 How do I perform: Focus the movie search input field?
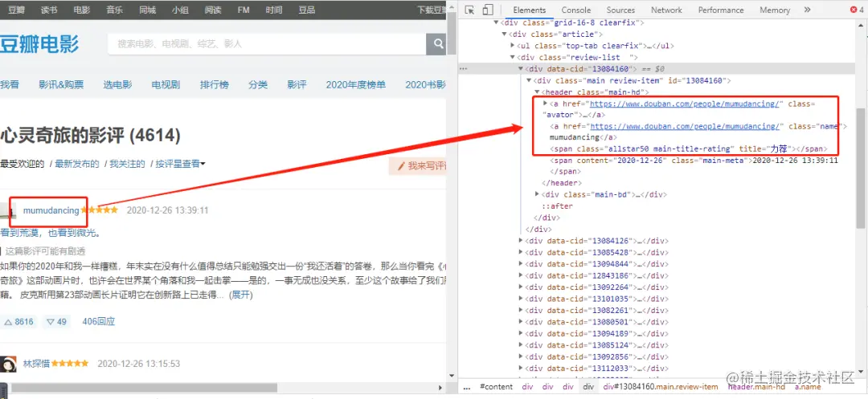pos(267,44)
